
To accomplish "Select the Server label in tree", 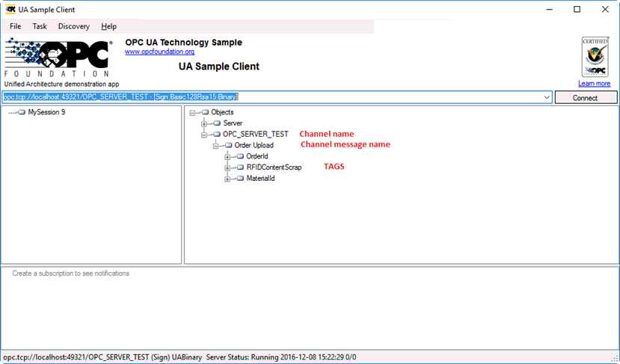I will [x=233, y=123].
